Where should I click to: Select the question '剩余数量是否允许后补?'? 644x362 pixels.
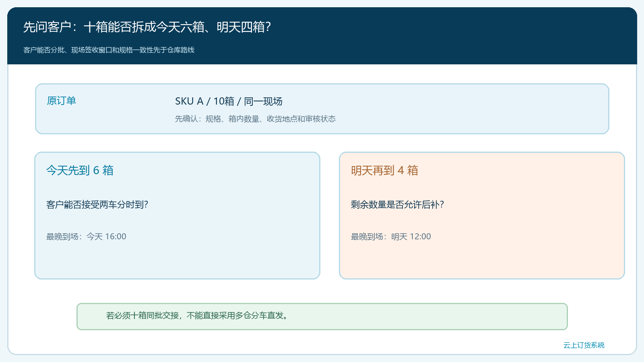tap(397, 204)
